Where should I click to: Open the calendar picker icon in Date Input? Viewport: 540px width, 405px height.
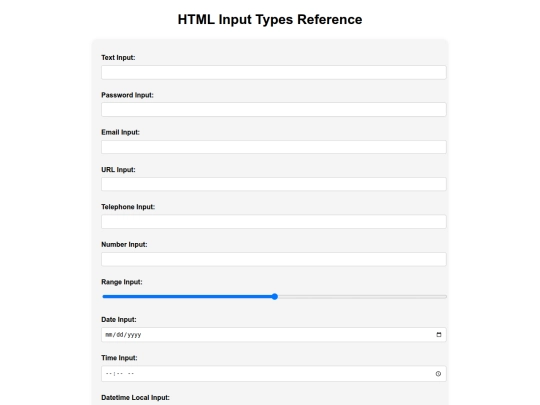[x=438, y=335]
